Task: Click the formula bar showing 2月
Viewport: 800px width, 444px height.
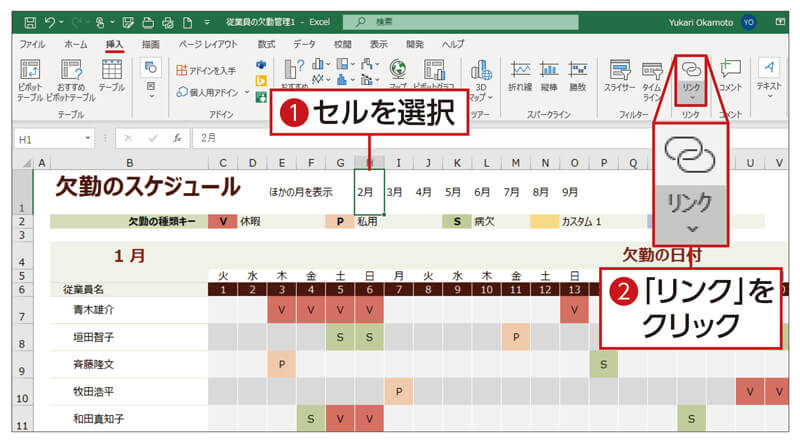Action: coord(423,138)
